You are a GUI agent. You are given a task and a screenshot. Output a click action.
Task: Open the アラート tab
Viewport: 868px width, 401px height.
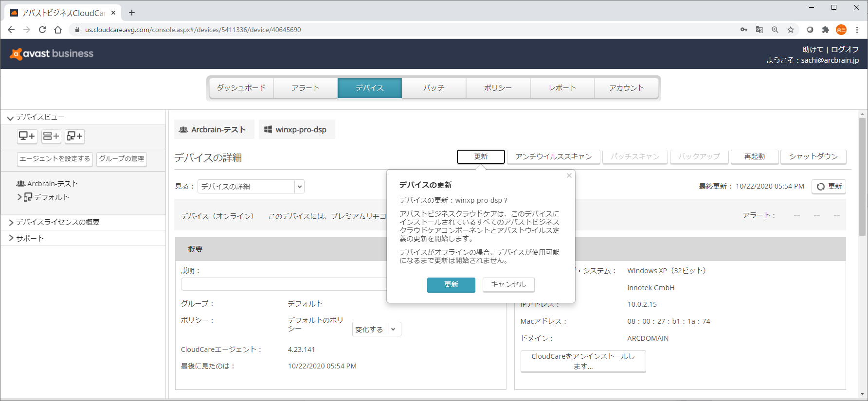click(306, 88)
